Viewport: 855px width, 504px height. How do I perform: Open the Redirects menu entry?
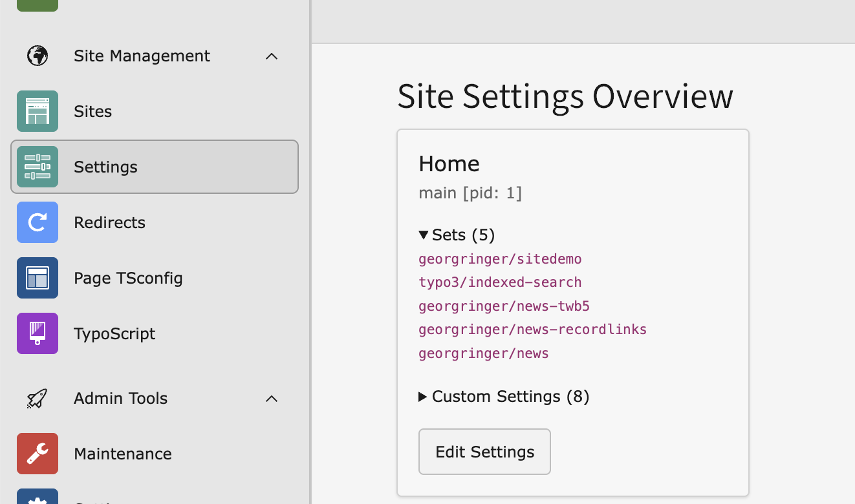pos(109,222)
